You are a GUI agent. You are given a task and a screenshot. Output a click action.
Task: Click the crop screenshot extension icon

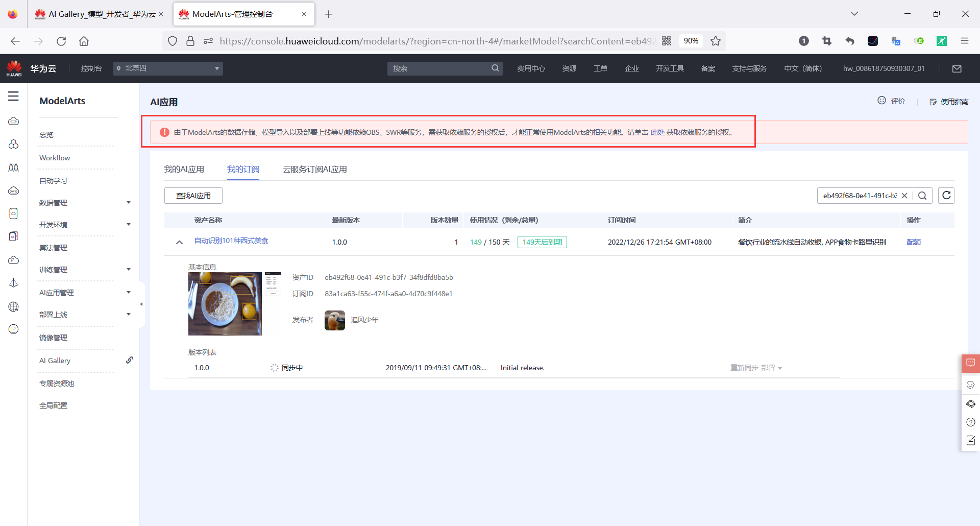click(x=827, y=41)
